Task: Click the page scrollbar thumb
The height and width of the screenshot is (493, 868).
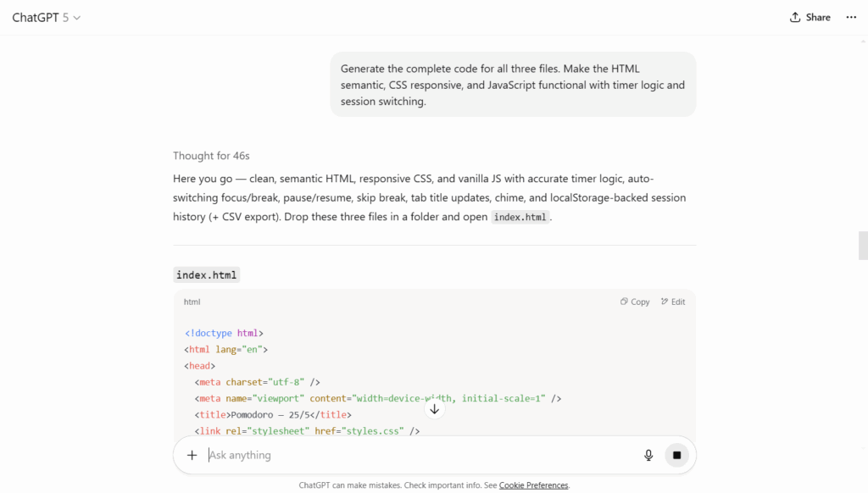Action: [x=863, y=246]
